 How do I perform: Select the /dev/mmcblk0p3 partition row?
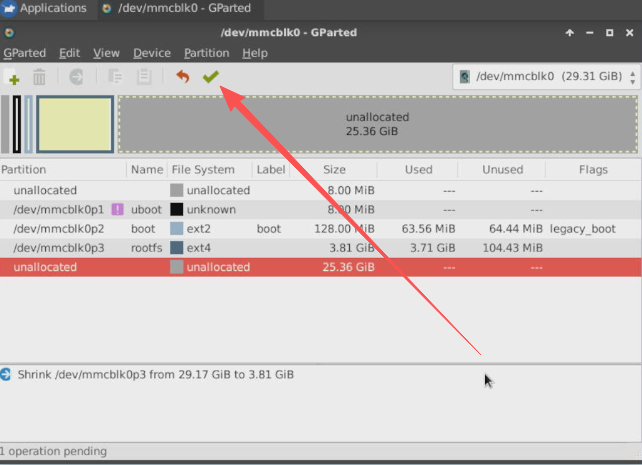pos(321,248)
